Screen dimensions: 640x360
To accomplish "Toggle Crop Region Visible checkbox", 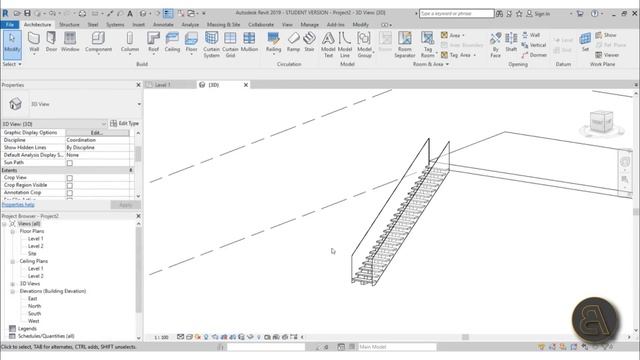I will coord(70,185).
